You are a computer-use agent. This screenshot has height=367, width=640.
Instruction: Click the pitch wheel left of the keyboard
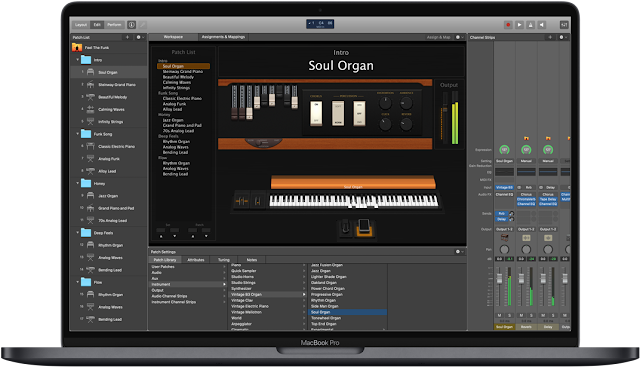coord(241,201)
